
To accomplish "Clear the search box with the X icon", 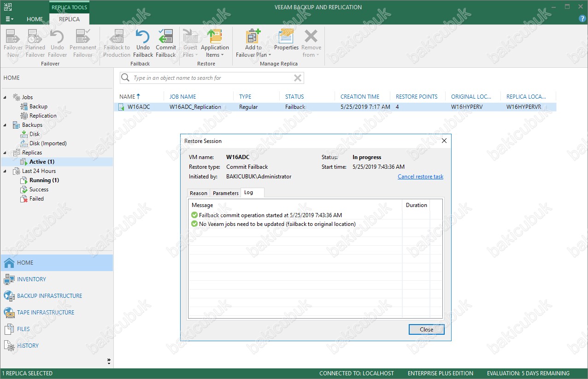I will pos(298,78).
